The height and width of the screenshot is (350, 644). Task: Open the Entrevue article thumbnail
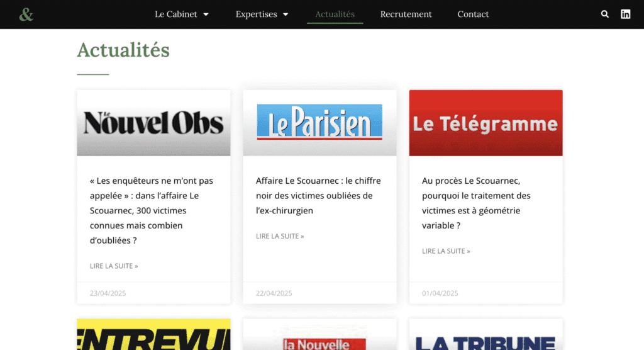pyautogui.click(x=153, y=334)
